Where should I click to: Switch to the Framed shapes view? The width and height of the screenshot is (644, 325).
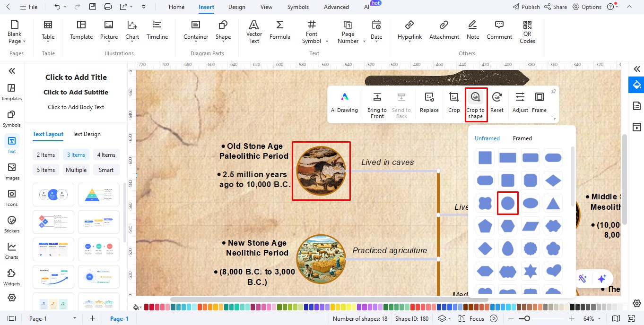(x=522, y=138)
